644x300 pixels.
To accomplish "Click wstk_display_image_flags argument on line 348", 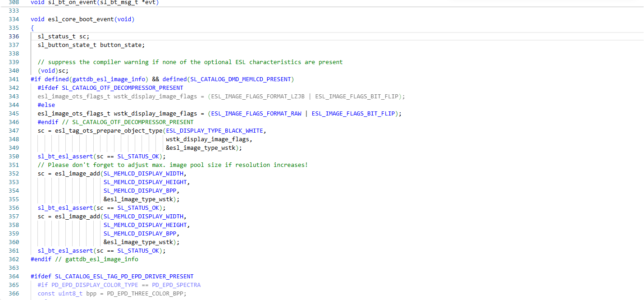I will 207,139.
